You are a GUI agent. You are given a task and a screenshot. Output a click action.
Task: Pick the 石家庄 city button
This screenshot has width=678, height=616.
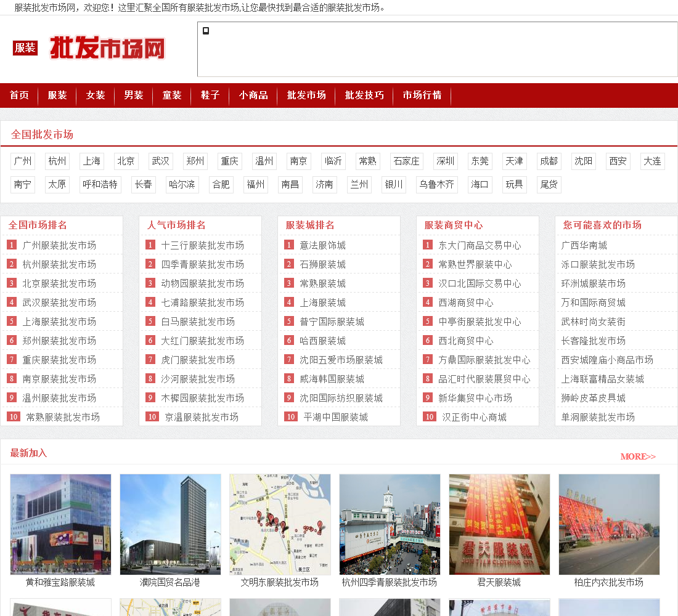coord(406,161)
